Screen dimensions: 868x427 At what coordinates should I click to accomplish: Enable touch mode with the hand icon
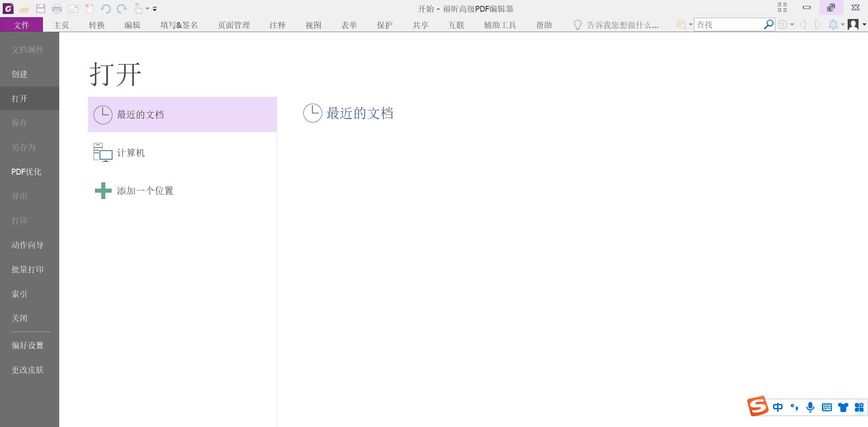pyautogui.click(x=138, y=8)
